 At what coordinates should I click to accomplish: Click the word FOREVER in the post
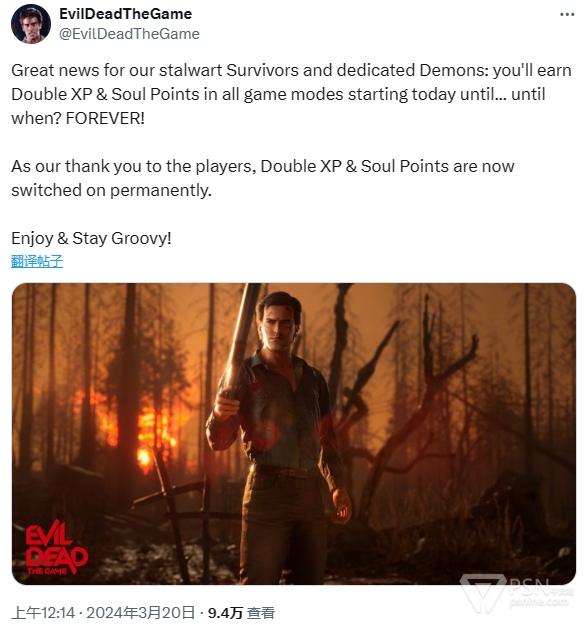pyautogui.click(x=105, y=118)
